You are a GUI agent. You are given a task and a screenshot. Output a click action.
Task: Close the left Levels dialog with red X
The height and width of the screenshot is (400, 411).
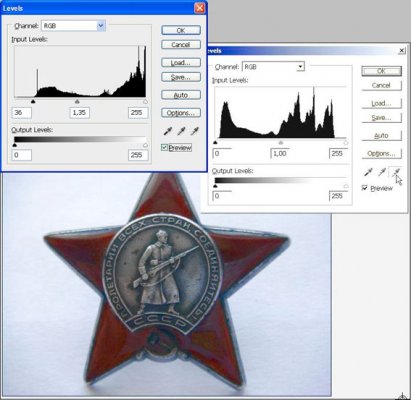point(199,8)
